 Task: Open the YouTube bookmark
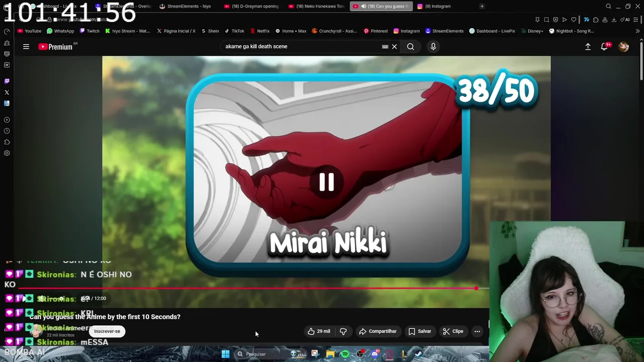pos(29,31)
